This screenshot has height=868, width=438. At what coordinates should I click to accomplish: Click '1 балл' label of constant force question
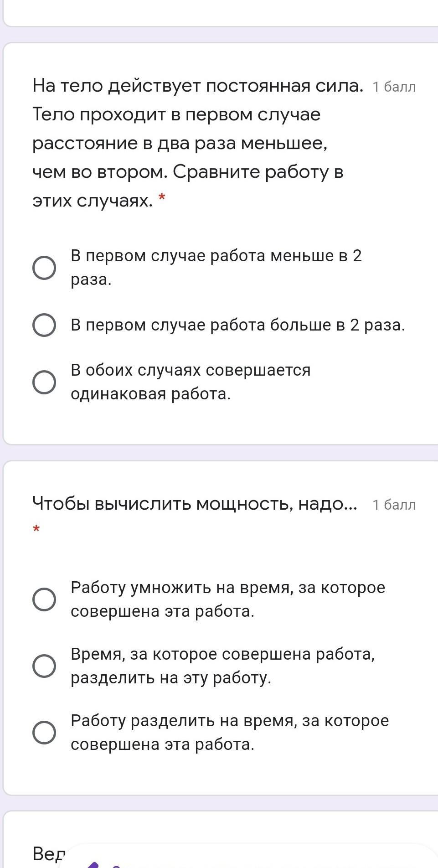[394, 87]
